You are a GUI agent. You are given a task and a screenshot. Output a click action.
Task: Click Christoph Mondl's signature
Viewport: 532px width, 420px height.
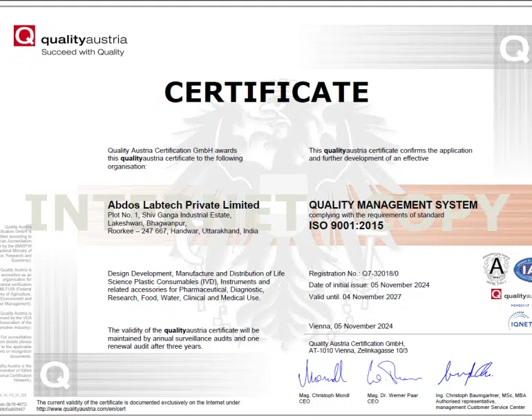323,374
